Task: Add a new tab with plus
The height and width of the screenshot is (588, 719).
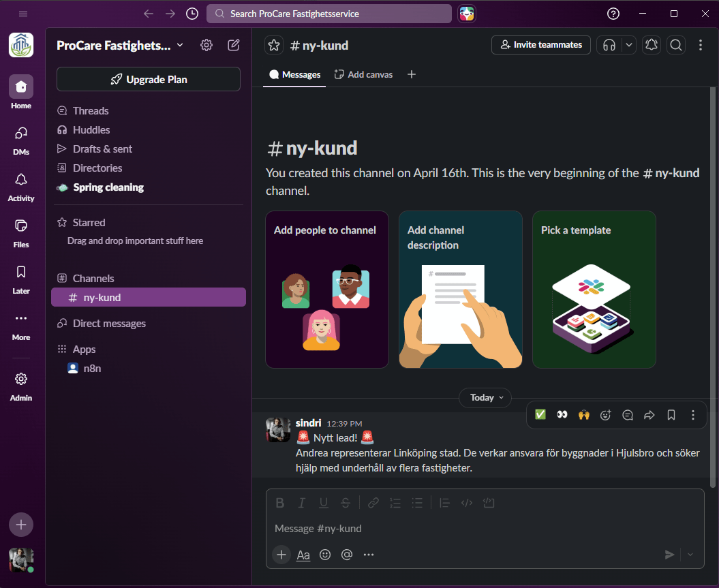Action: 412,74
